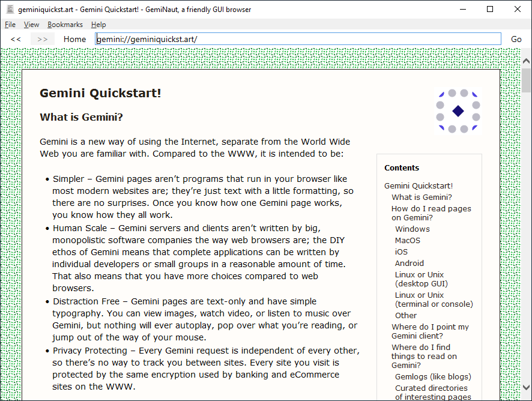Click the document icon in title bar
This screenshot has height=401, width=532.
click(10, 9)
